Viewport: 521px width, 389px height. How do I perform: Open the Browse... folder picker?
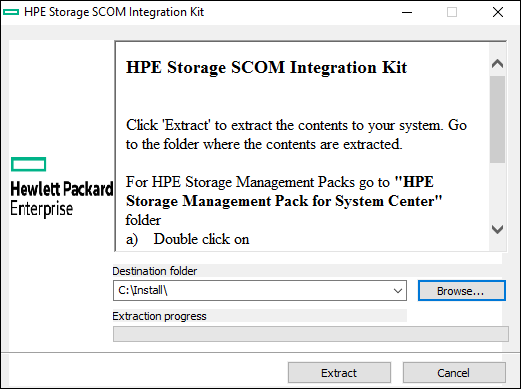coord(462,291)
